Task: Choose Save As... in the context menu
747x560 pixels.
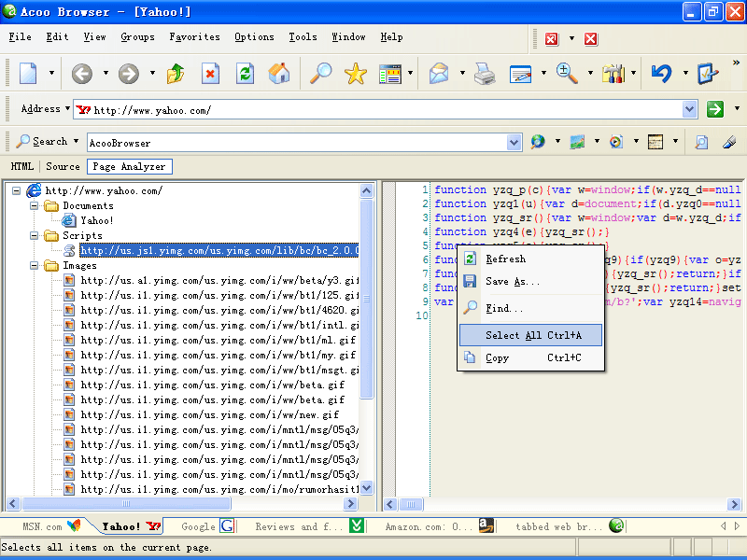Action: 530,282
